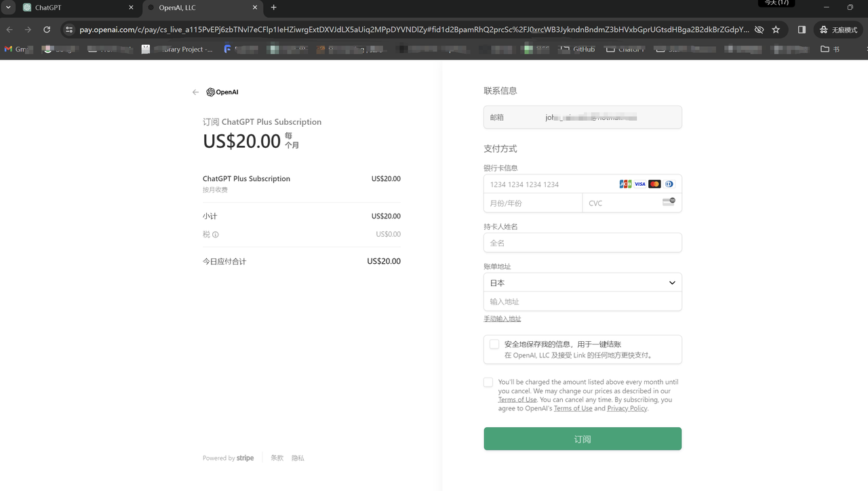Click the US$20.00 total due today amount
The height and width of the screenshot is (491, 868).
pos(384,261)
